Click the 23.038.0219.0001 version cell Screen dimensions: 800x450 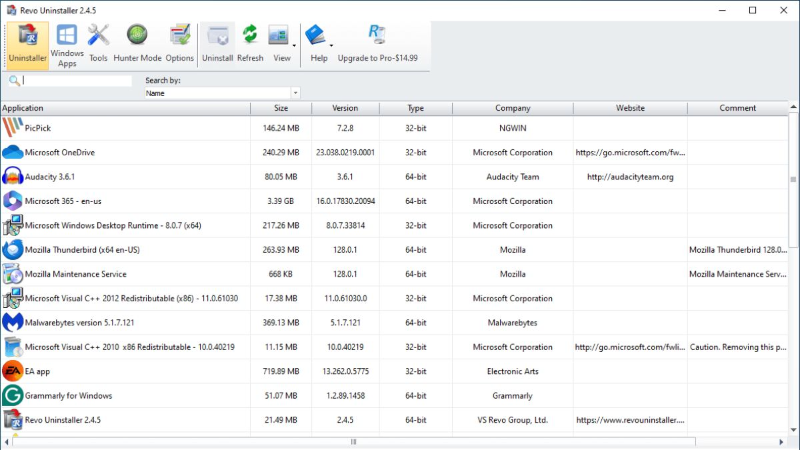click(x=345, y=153)
